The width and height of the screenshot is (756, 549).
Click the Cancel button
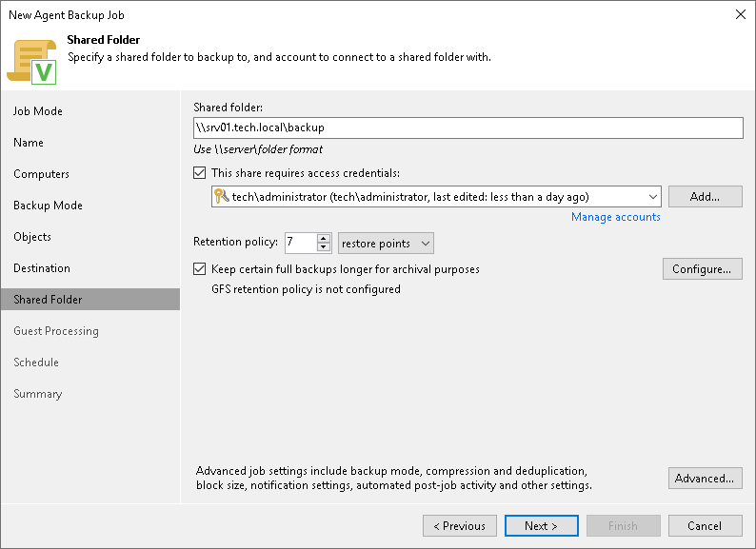[705, 526]
